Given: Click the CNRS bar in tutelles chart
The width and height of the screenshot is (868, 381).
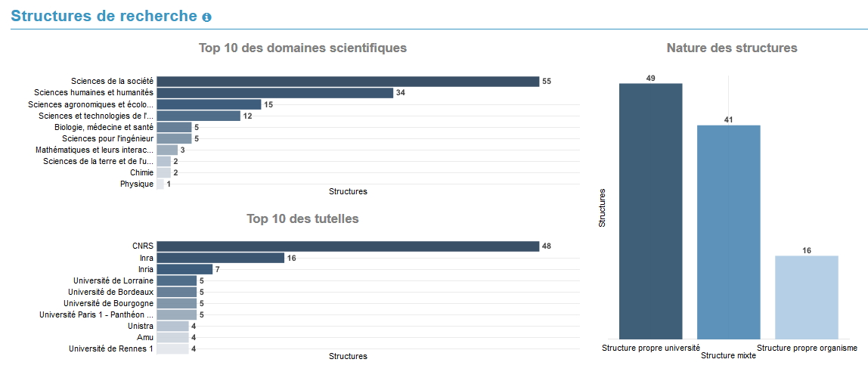Looking at the screenshot, I should point(348,246).
